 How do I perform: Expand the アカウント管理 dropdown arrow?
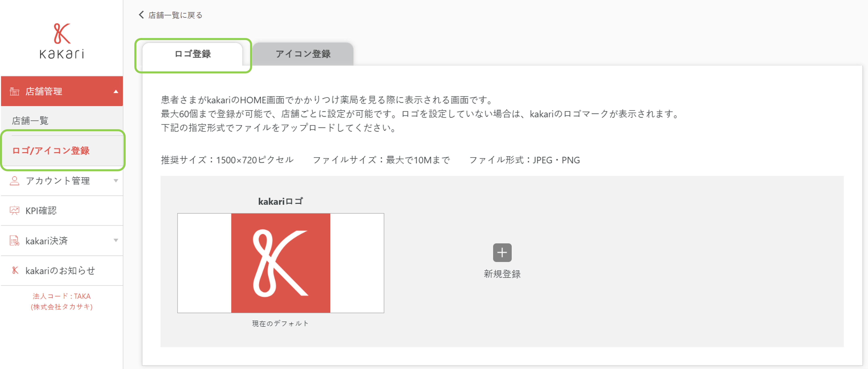[x=116, y=181]
